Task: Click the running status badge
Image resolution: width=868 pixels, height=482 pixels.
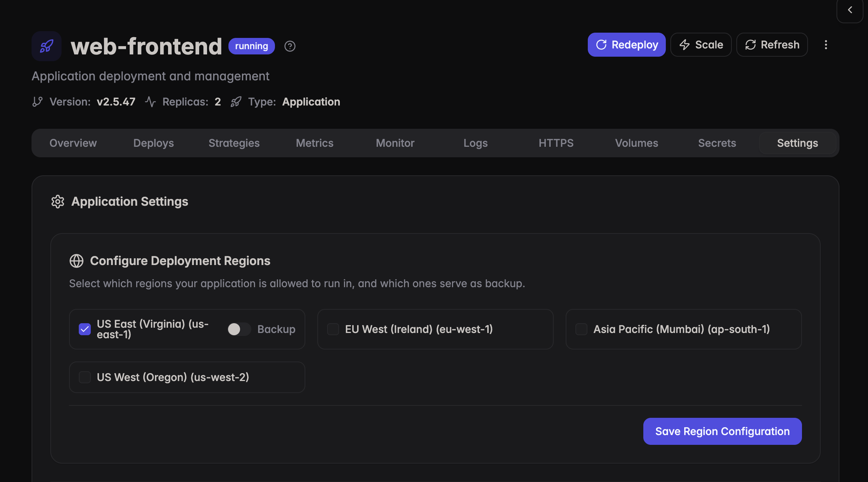Action: click(x=252, y=46)
